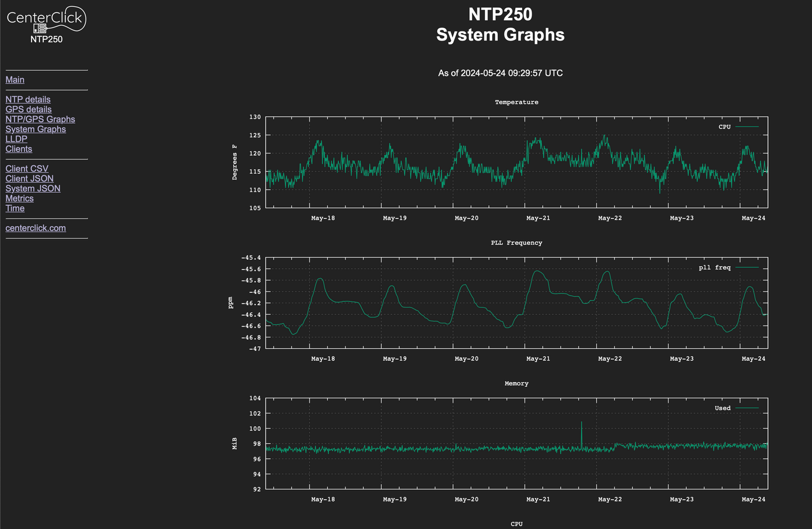Image resolution: width=812 pixels, height=529 pixels.
Task: Select System Graphs in sidebar
Action: (35, 129)
